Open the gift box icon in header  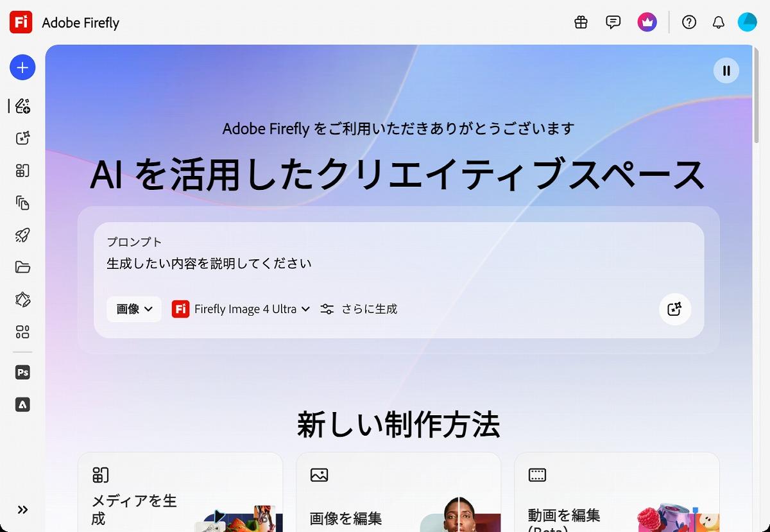pos(581,22)
